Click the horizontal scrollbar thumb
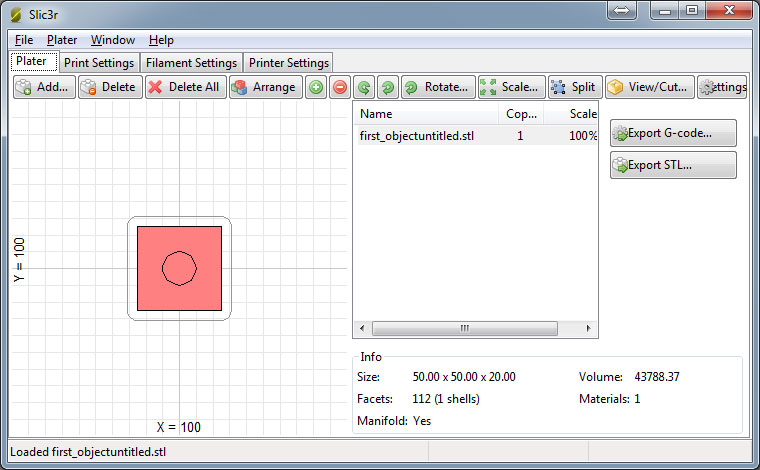760x470 pixels. tap(464, 328)
